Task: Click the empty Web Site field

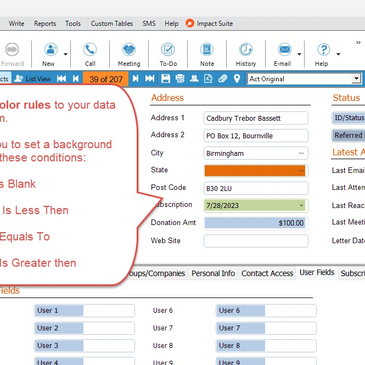Action: tap(256, 241)
